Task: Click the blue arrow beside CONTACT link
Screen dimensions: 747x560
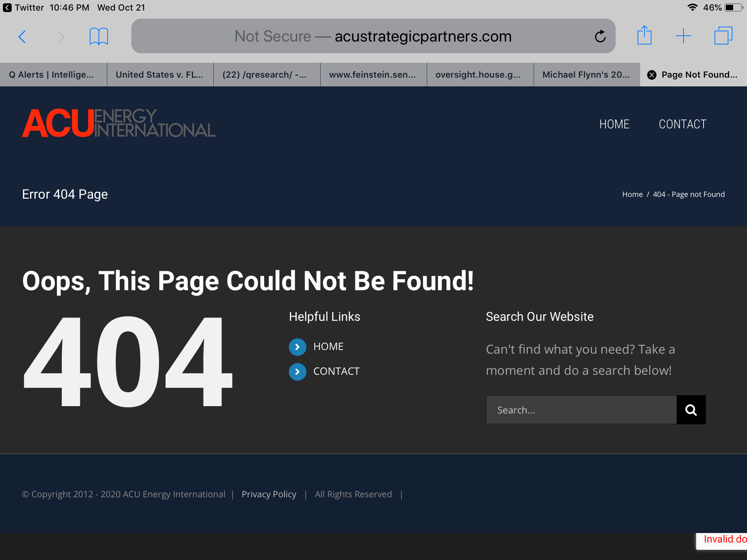Action: pyautogui.click(x=298, y=372)
